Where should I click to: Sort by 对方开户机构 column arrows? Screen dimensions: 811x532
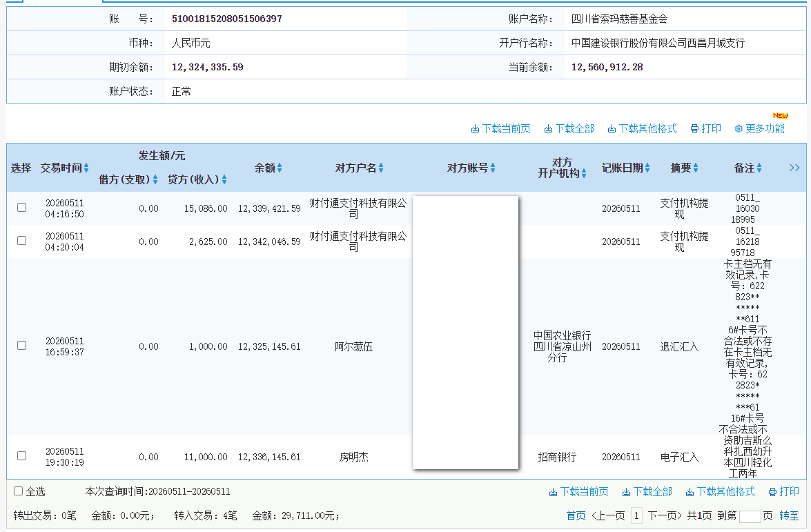(x=583, y=174)
